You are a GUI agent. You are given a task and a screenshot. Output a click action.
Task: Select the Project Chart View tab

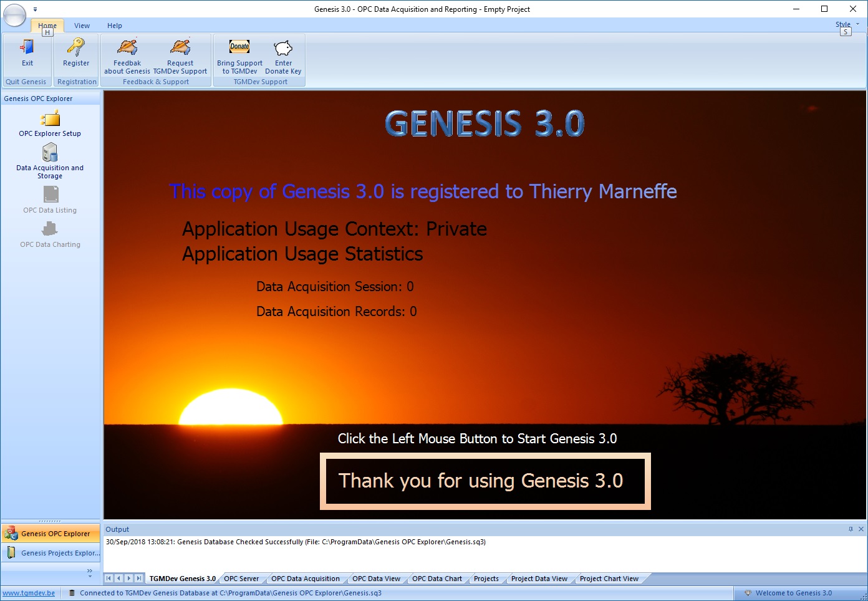[x=609, y=579]
